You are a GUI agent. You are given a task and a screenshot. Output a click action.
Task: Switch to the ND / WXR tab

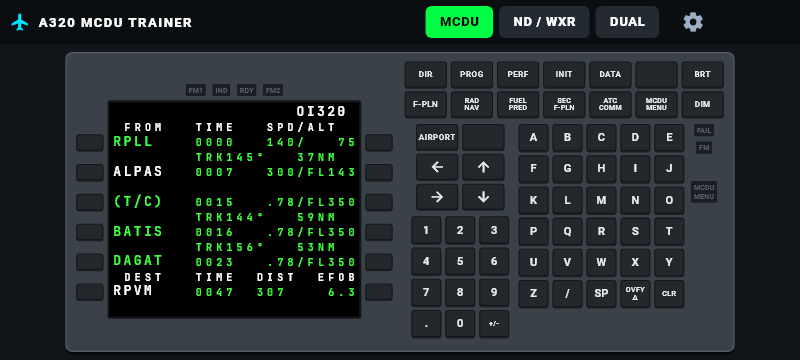coord(544,22)
